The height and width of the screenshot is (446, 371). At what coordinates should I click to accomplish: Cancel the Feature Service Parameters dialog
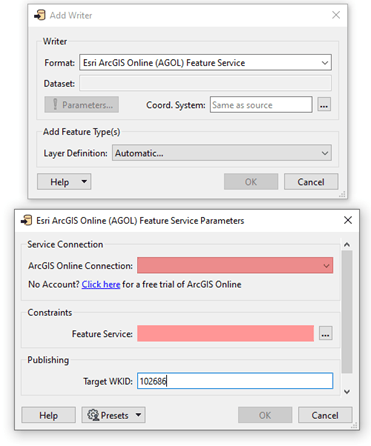pos(325,415)
